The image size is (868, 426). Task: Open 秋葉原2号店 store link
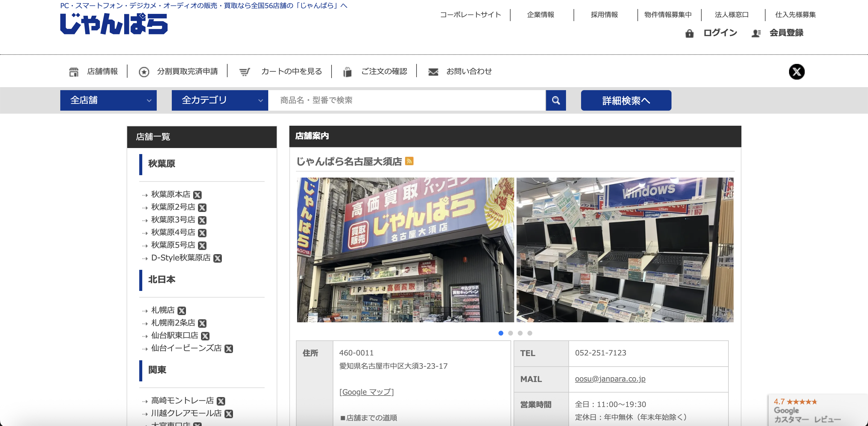(x=173, y=207)
